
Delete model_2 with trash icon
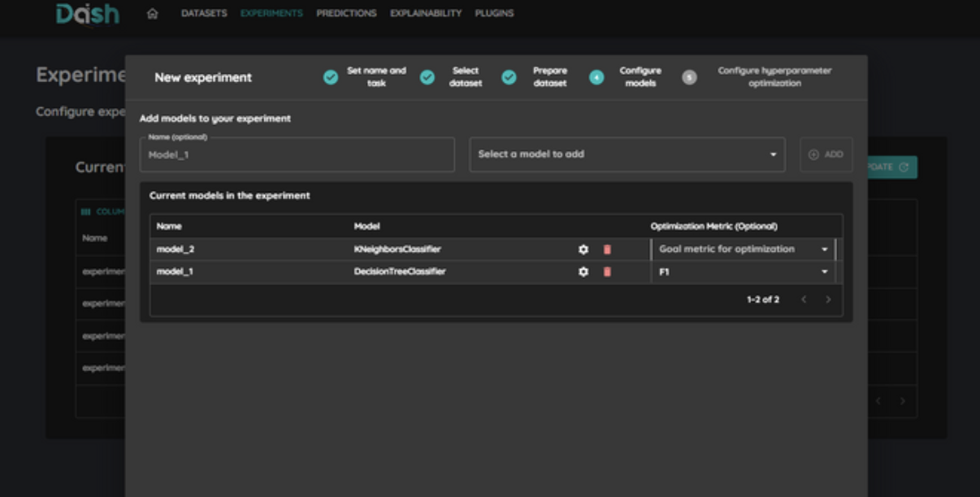point(606,249)
